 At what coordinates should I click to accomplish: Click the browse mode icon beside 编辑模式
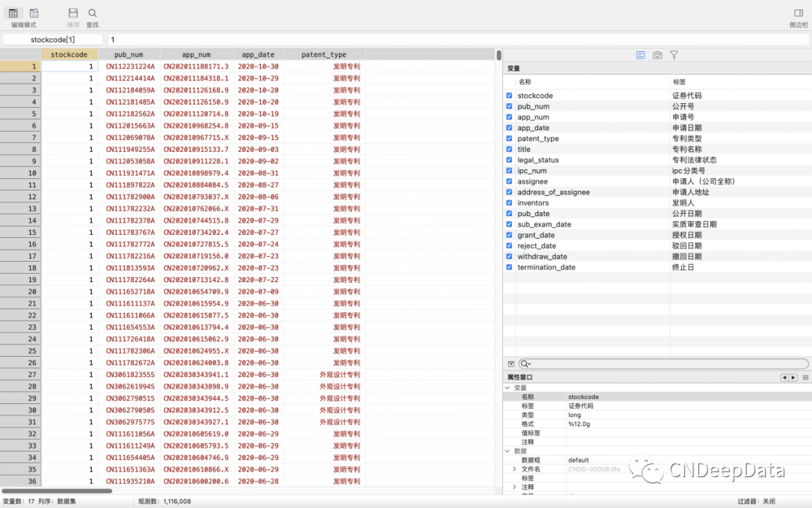point(34,13)
